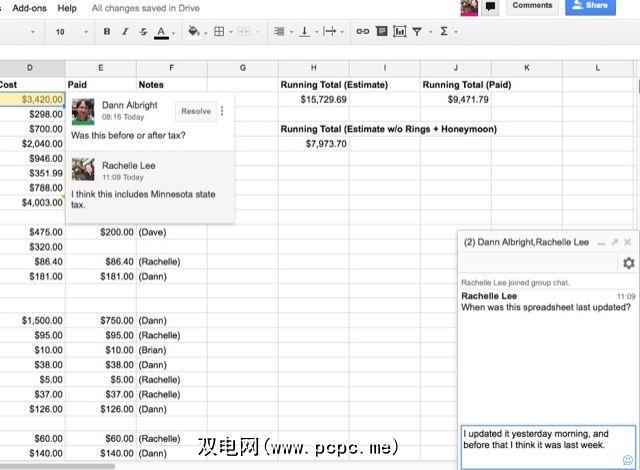Select the $15,729.69 running total cell
The width and height of the screenshot is (640, 470).
tap(313, 100)
